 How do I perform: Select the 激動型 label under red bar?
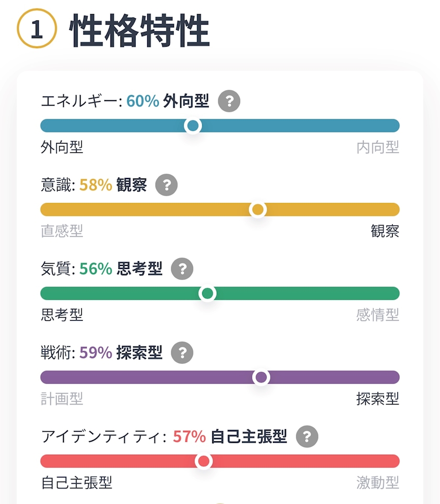click(378, 483)
